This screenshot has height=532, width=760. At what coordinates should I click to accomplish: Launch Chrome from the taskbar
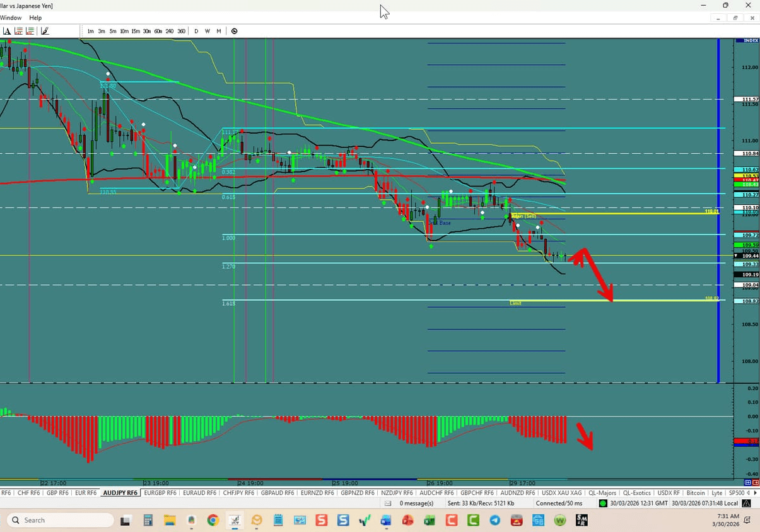213,520
